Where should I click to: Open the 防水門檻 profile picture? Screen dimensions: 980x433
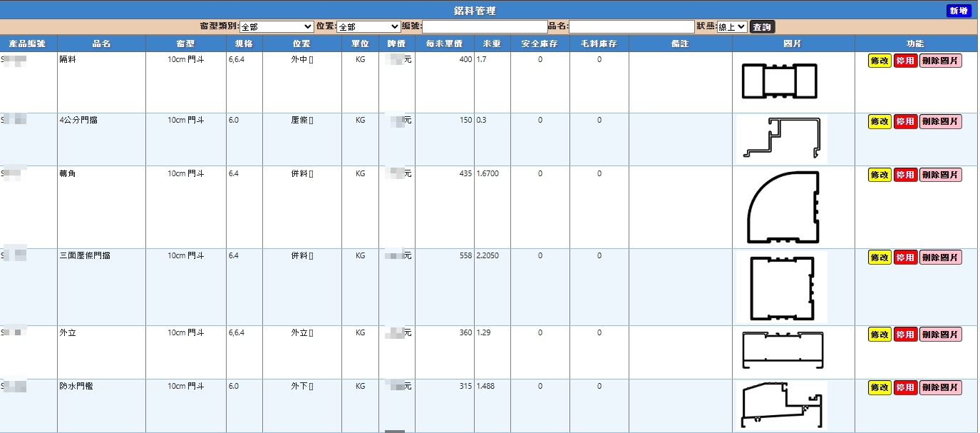click(782, 404)
